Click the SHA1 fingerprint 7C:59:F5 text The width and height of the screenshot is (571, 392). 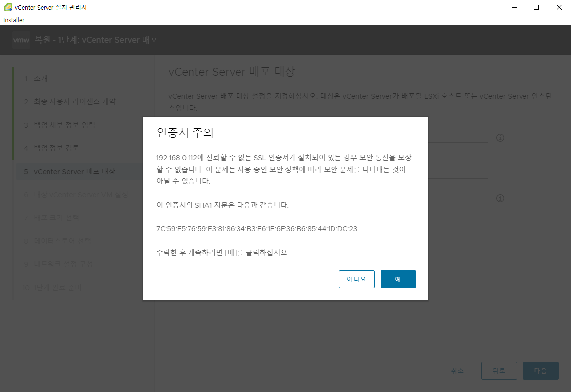click(x=257, y=229)
